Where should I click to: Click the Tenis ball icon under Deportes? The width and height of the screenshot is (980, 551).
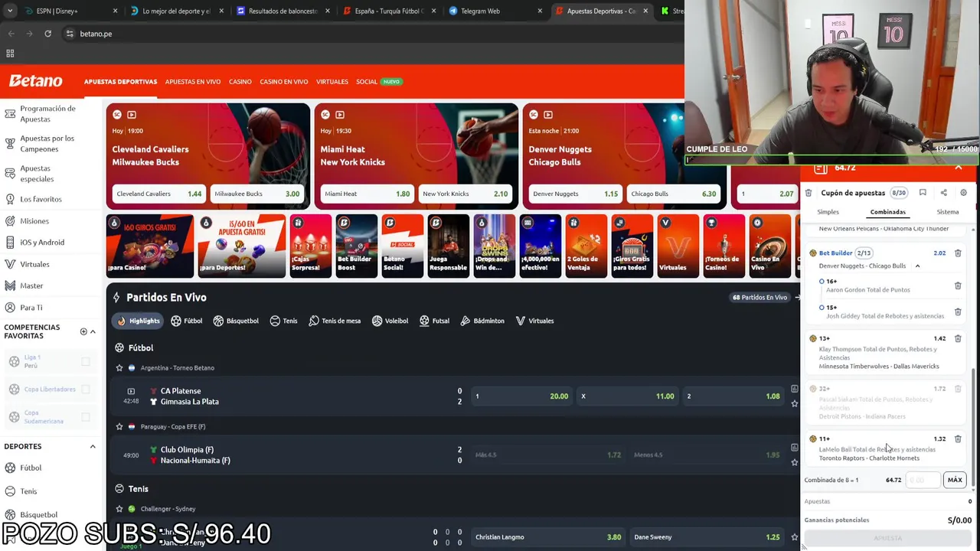point(10,491)
